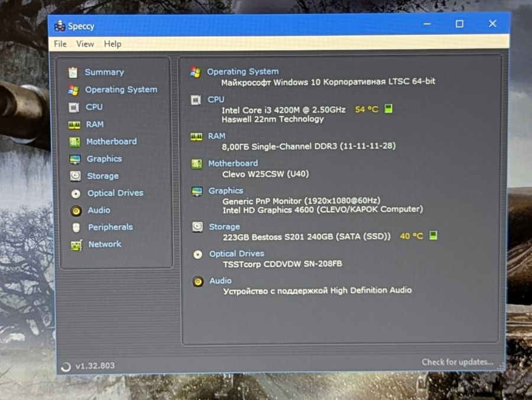Open Motherboard section in sidebar
532x400 pixels.
click(112, 141)
